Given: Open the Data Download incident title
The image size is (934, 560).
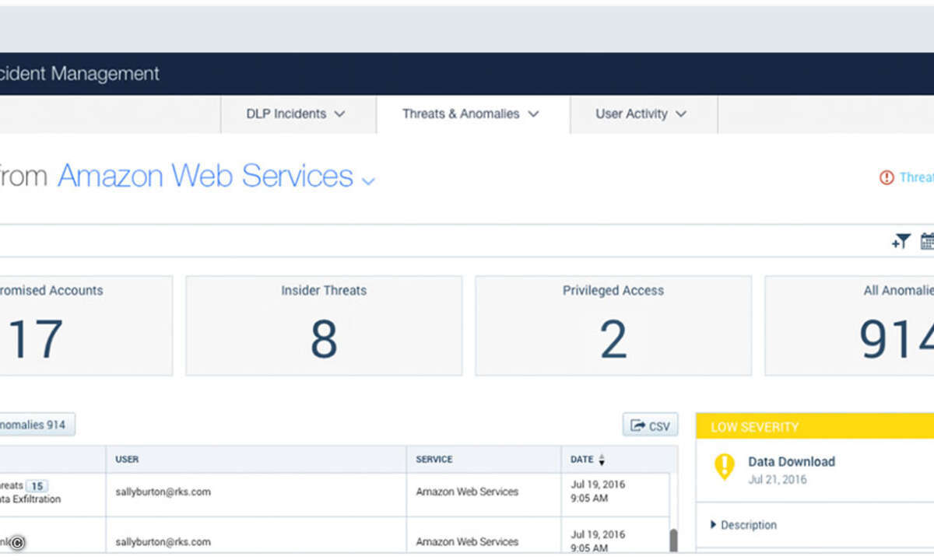Looking at the screenshot, I should (x=792, y=461).
